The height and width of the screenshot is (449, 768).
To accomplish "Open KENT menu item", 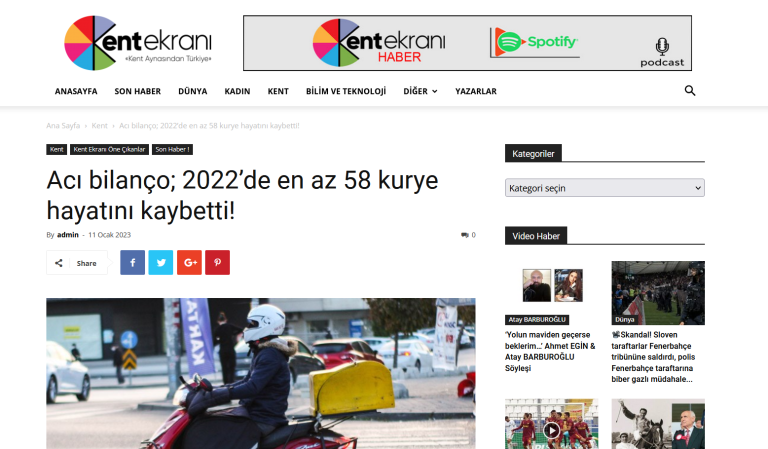I will pos(278,91).
